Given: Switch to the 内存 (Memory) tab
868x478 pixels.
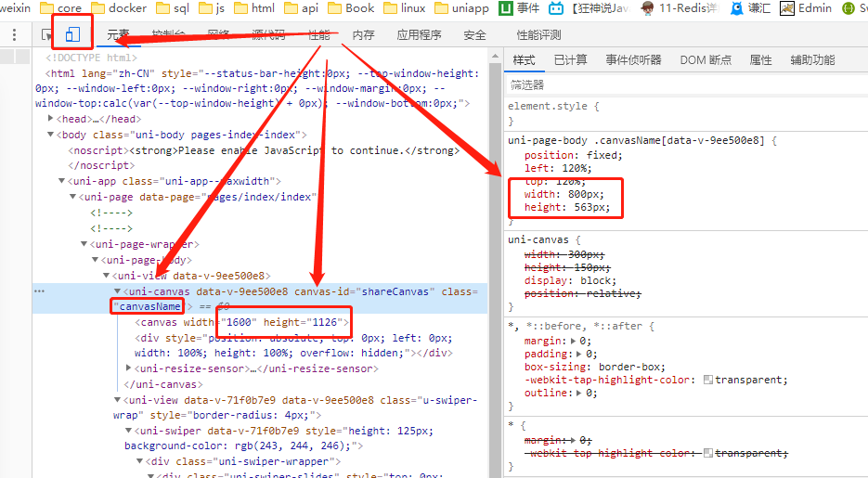Looking at the screenshot, I should pos(363,35).
